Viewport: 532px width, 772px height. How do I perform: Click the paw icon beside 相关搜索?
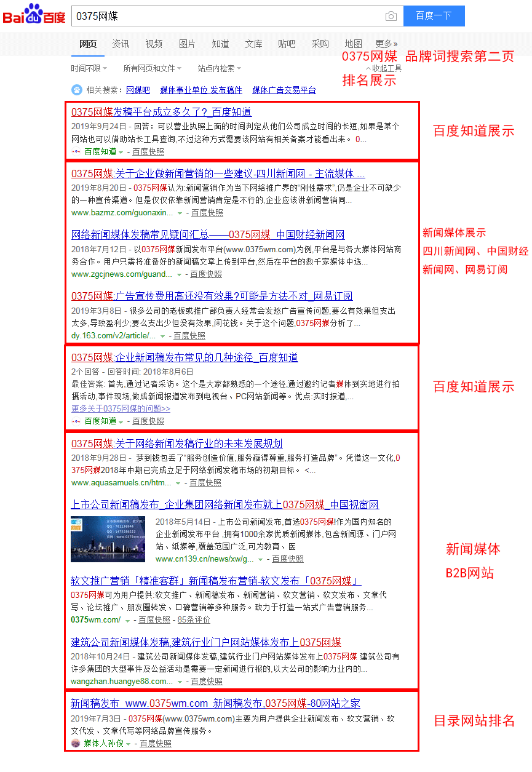(x=77, y=90)
